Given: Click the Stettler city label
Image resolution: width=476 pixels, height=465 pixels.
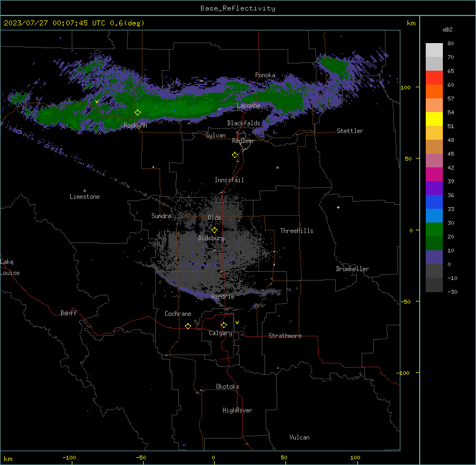Looking at the screenshot, I should pyautogui.click(x=350, y=131).
